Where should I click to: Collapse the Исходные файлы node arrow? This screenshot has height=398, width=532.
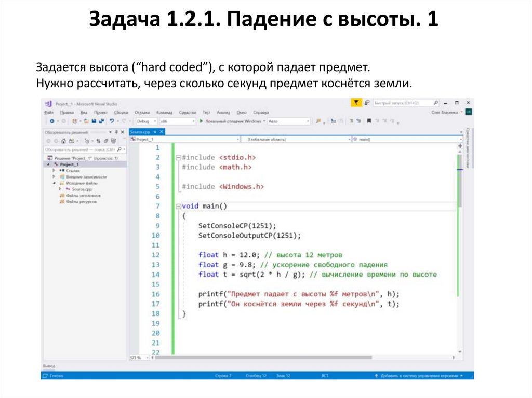(54, 183)
